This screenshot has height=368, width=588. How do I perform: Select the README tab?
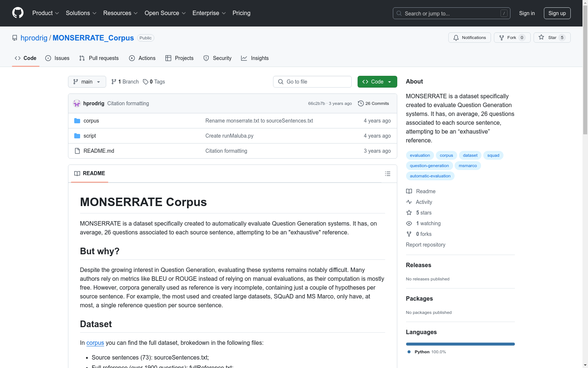coord(90,173)
